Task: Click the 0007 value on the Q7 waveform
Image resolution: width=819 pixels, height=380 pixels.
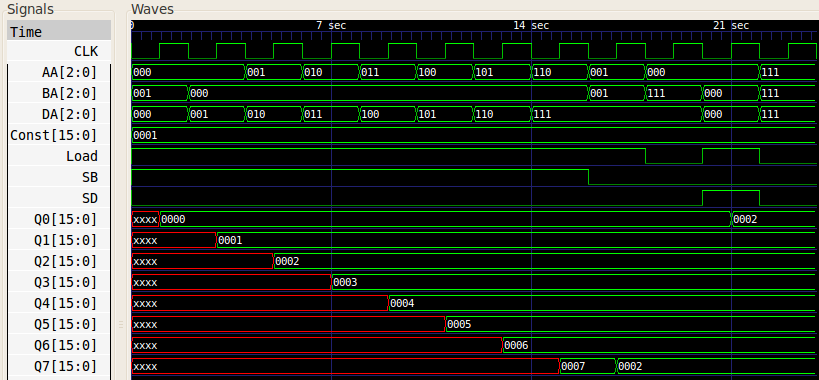Action: [573, 366]
